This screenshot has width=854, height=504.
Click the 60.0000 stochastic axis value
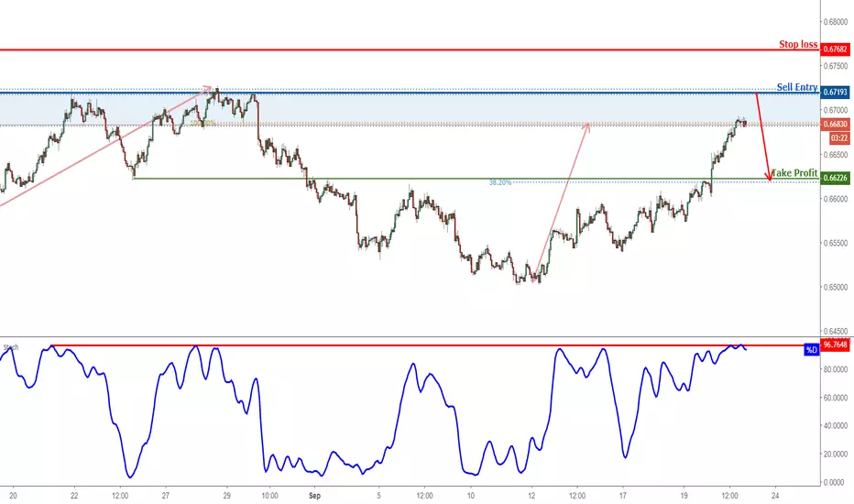836,398
